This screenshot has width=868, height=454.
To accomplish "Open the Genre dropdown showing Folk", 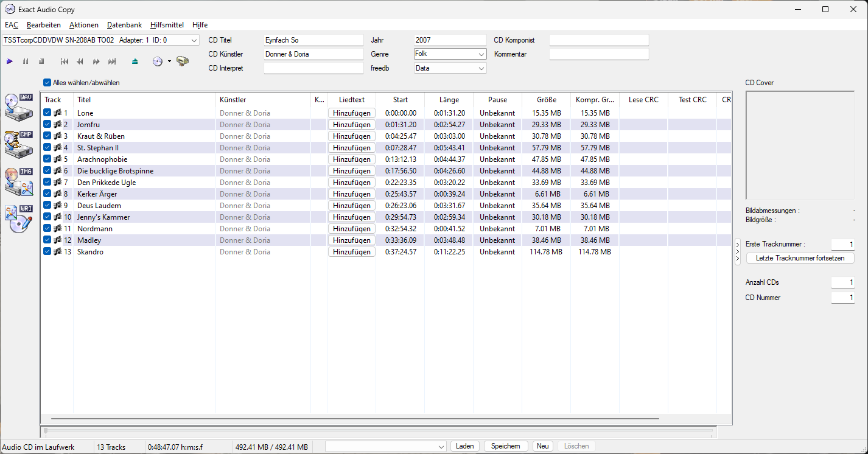I will click(x=450, y=54).
